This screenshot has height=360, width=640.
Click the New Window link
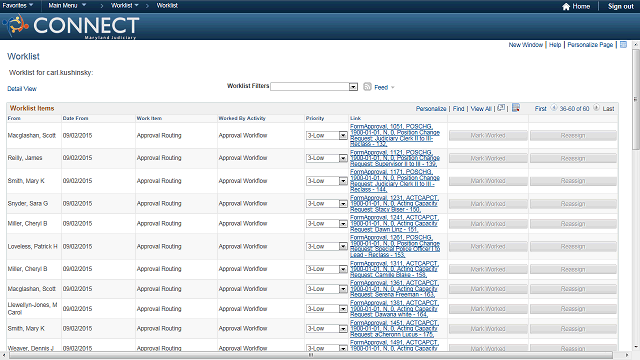click(x=526, y=45)
